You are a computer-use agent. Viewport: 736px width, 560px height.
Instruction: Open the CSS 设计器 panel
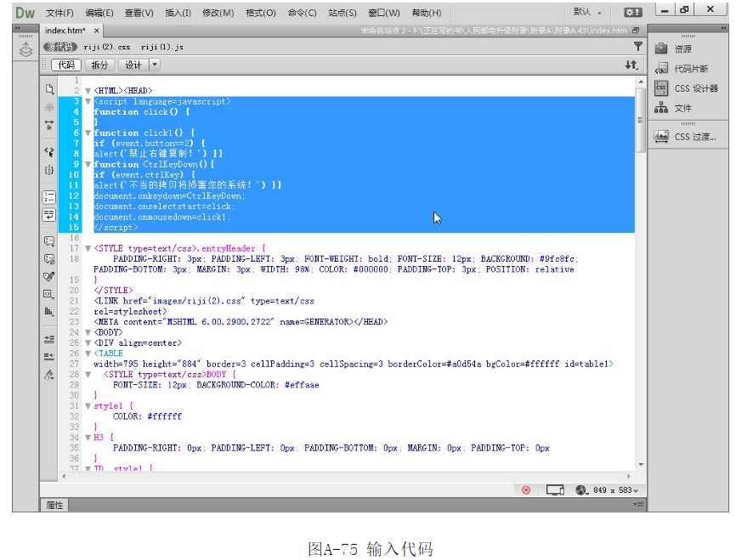pyautogui.click(x=695, y=88)
